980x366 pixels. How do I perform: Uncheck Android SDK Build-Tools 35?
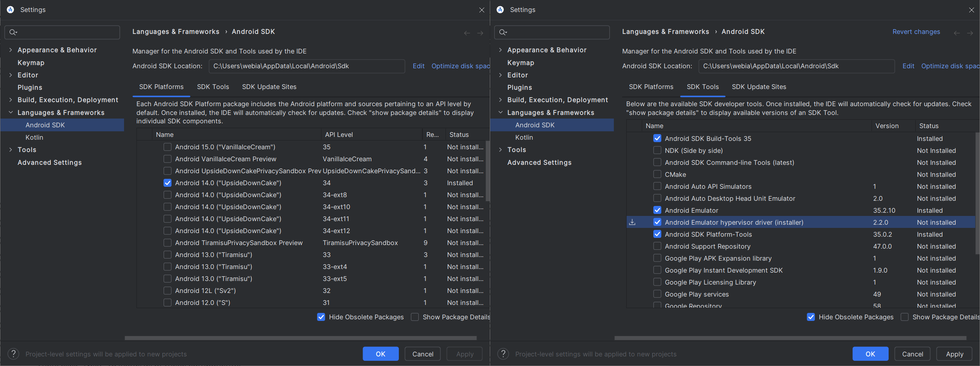coord(657,138)
